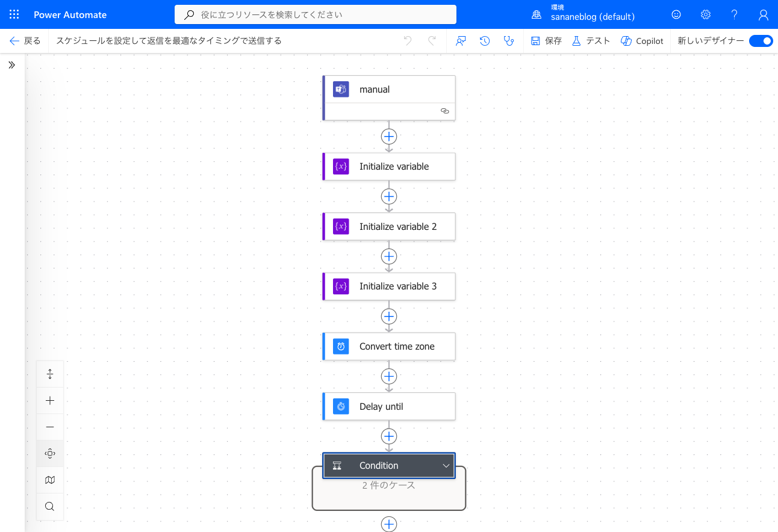Run a test with テスト
778x532 pixels.
591,41
